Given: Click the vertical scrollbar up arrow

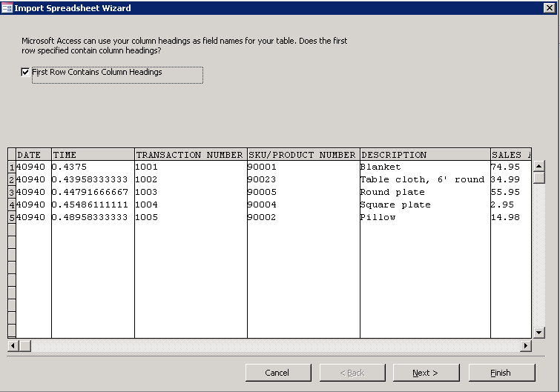Looking at the screenshot, I should 539,166.
